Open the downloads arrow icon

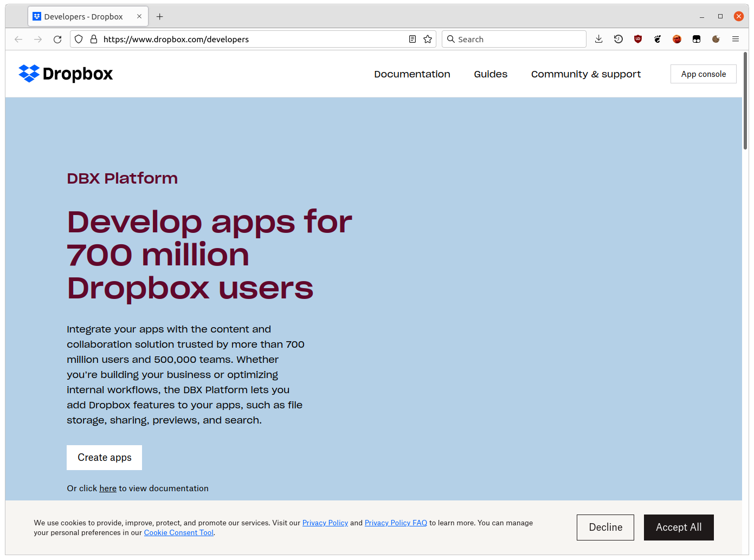(599, 39)
